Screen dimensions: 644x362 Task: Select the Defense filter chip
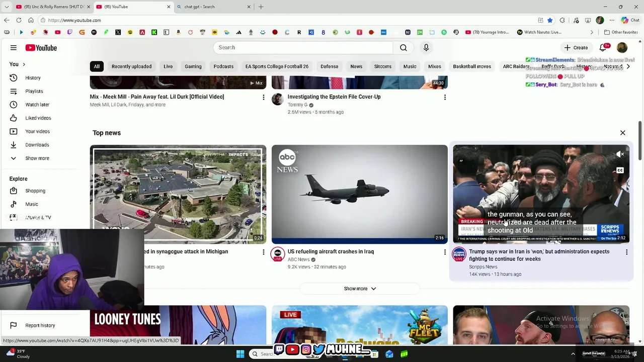pos(330,66)
